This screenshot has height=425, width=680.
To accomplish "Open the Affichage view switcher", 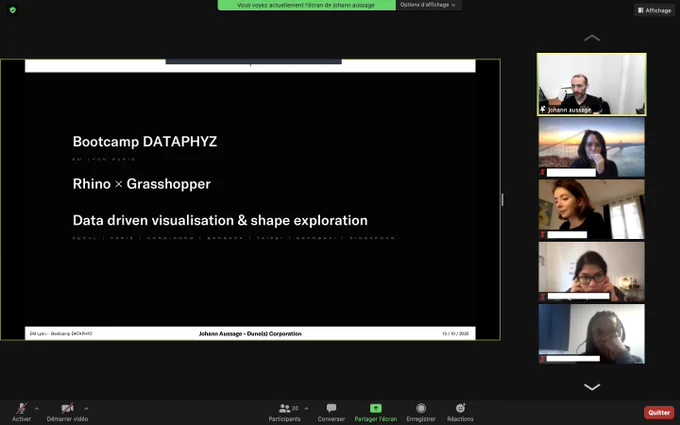I will (654, 10).
